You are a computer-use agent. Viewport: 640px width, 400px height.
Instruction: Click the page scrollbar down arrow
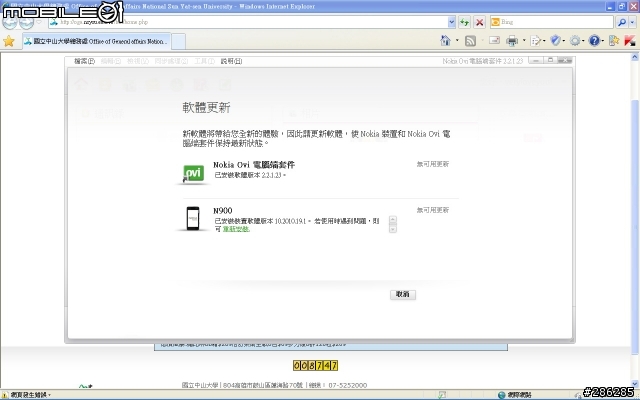(635, 383)
